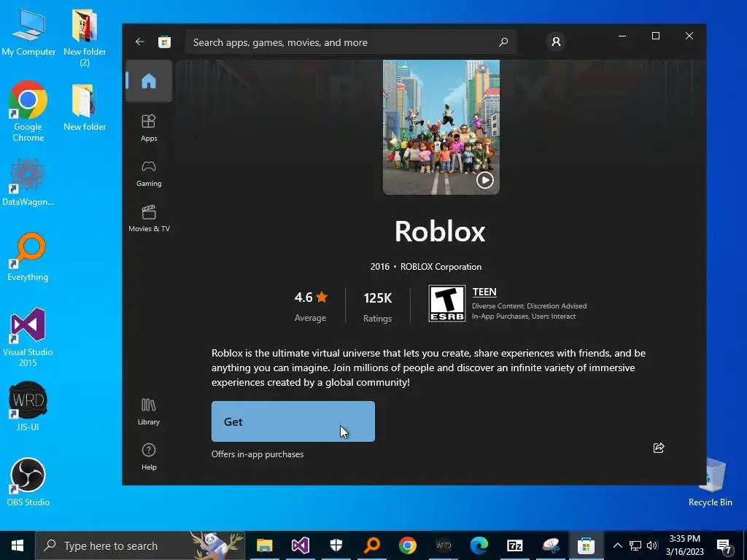Minimize the Microsoft Store window
The image size is (747, 560).
(x=622, y=36)
